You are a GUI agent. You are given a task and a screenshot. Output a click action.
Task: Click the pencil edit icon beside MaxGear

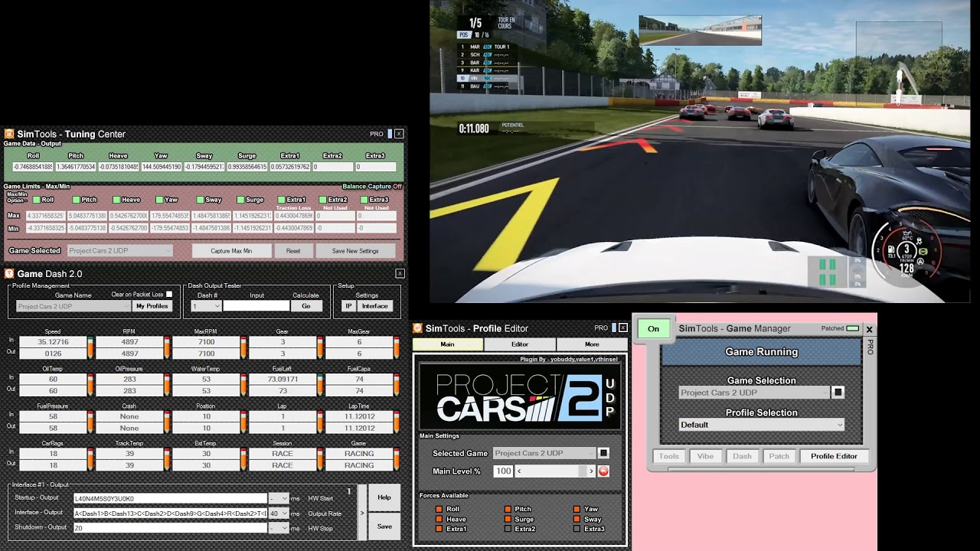point(397,348)
